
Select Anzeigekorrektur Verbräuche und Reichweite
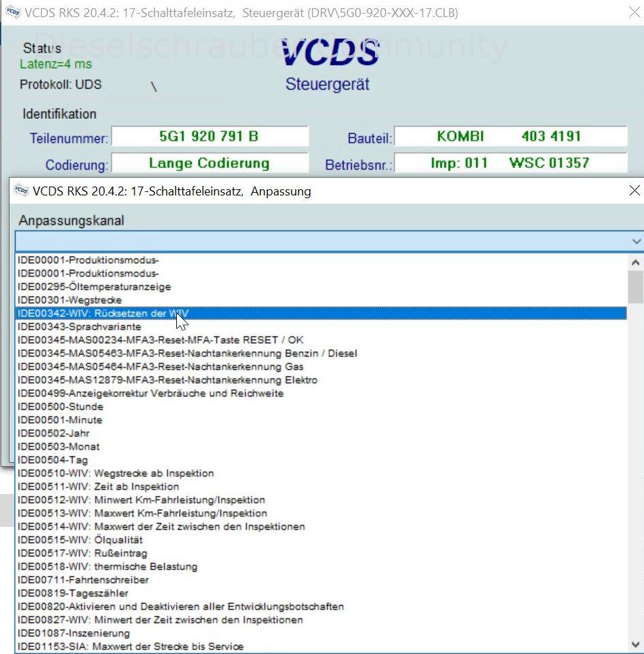pos(321,394)
